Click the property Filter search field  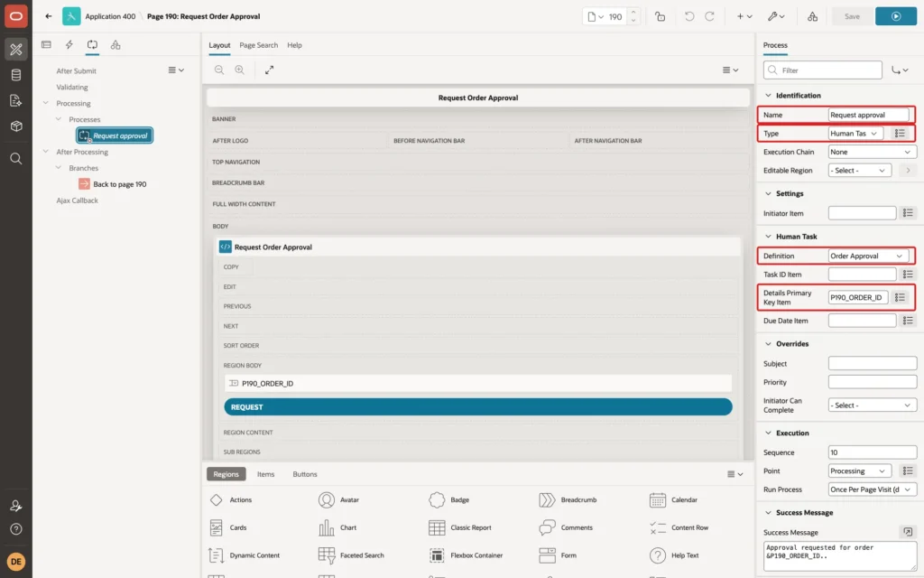pos(823,70)
